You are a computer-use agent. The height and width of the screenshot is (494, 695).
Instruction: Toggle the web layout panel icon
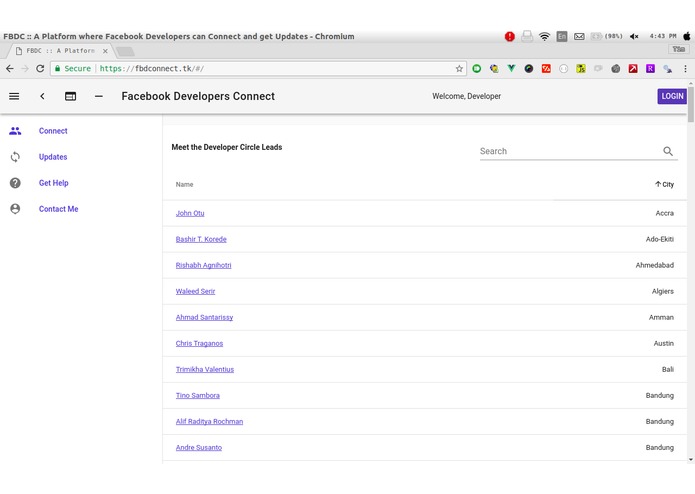(70, 96)
